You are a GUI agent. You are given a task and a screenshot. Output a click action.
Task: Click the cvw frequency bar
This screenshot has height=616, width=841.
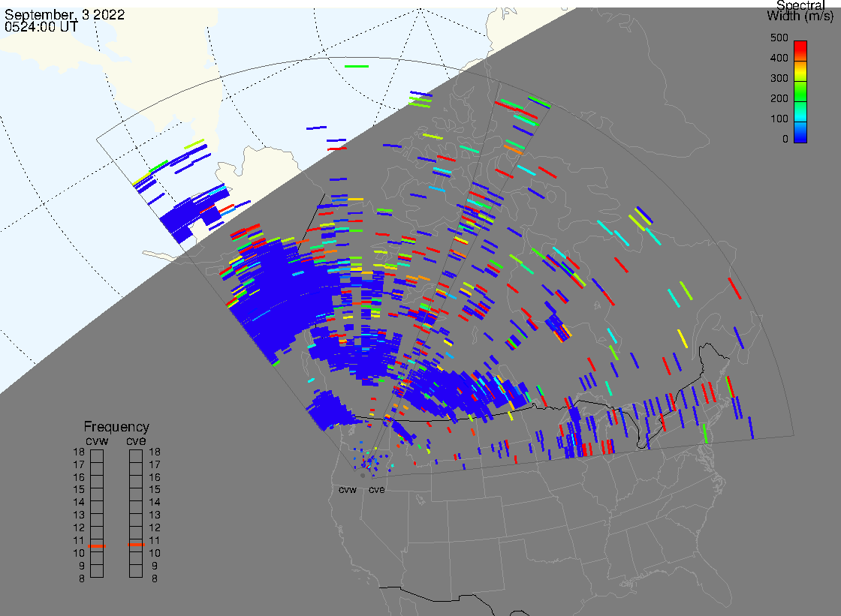pos(97,514)
